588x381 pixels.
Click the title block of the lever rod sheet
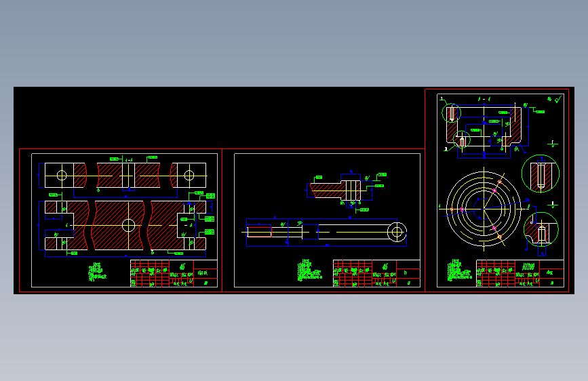[x=376, y=273]
